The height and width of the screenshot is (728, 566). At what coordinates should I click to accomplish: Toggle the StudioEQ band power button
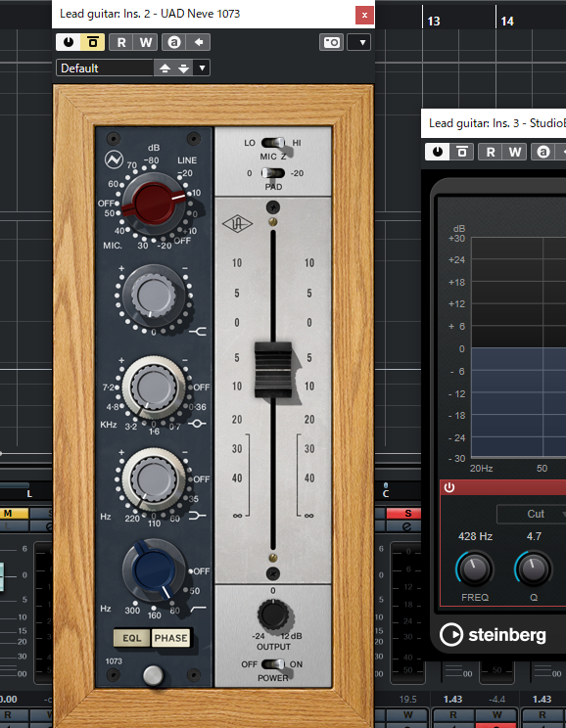click(x=448, y=487)
